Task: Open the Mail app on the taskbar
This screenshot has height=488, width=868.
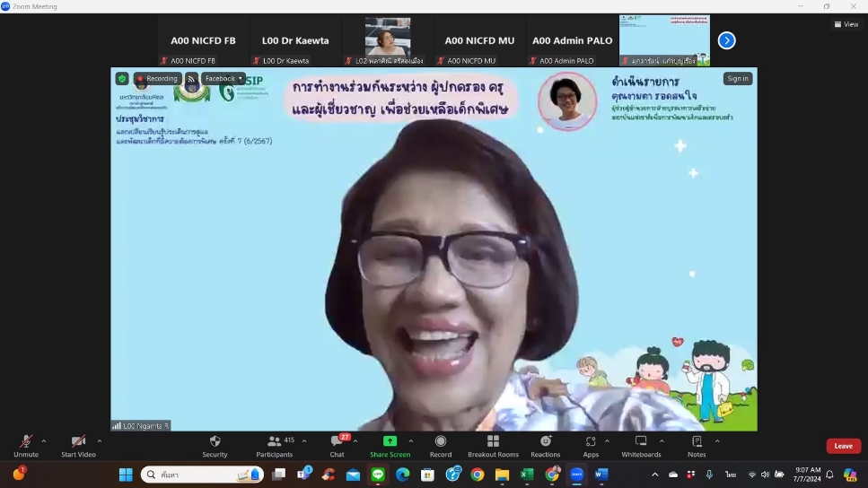Action: click(x=353, y=475)
